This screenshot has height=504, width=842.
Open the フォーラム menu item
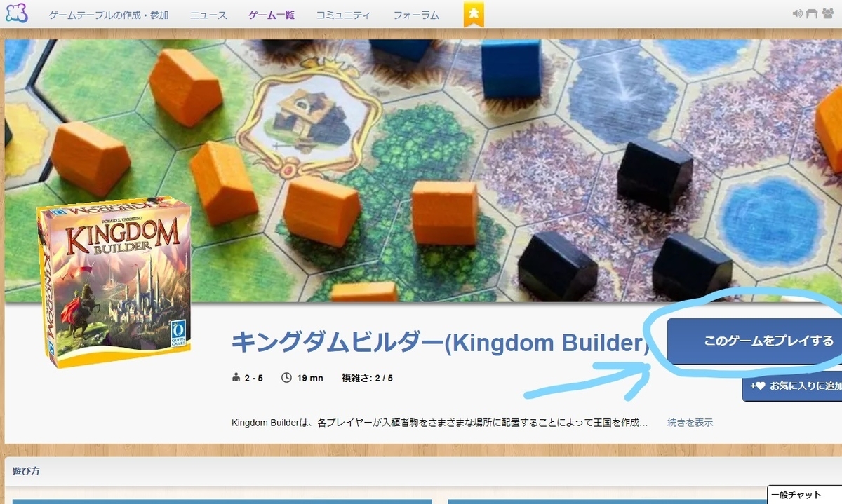416,15
